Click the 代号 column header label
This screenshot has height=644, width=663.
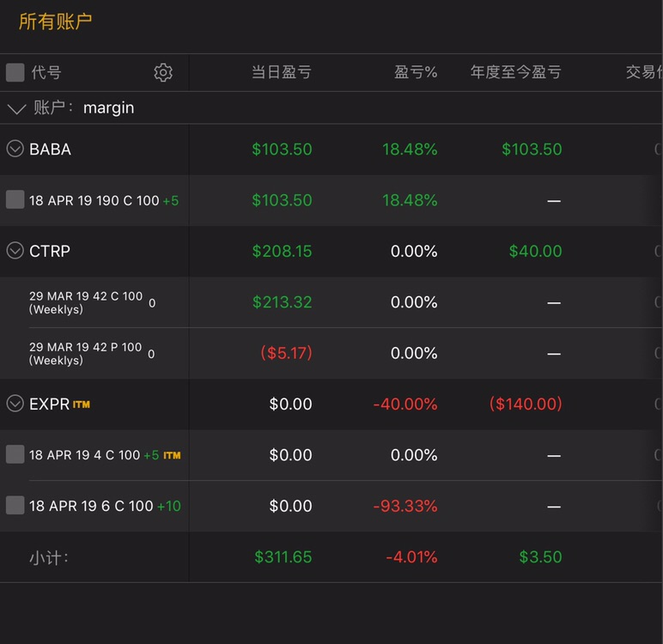pyautogui.click(x=46, y=73)
